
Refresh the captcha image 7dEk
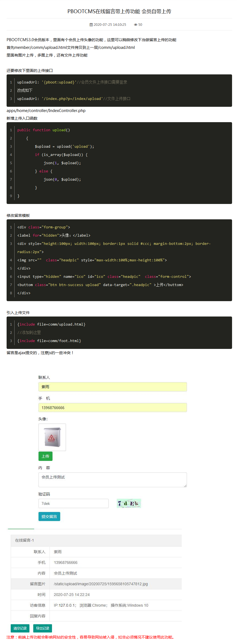[129, 503]
